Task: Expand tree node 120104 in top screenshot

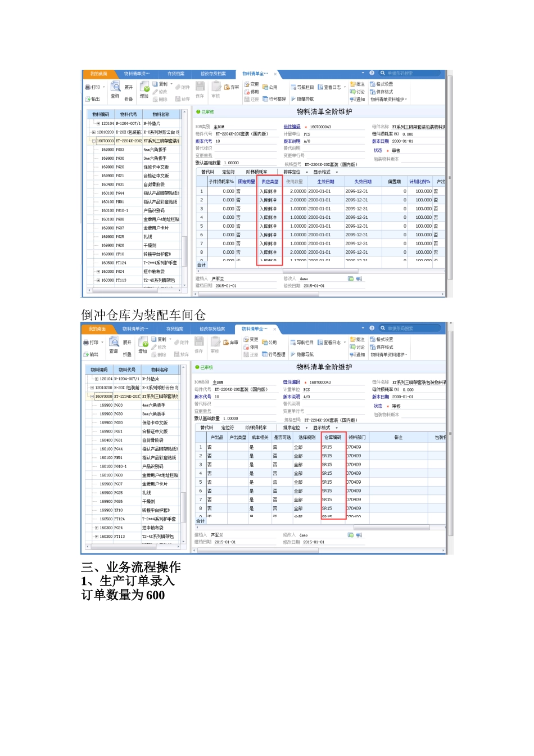Action: pos(98,124)
